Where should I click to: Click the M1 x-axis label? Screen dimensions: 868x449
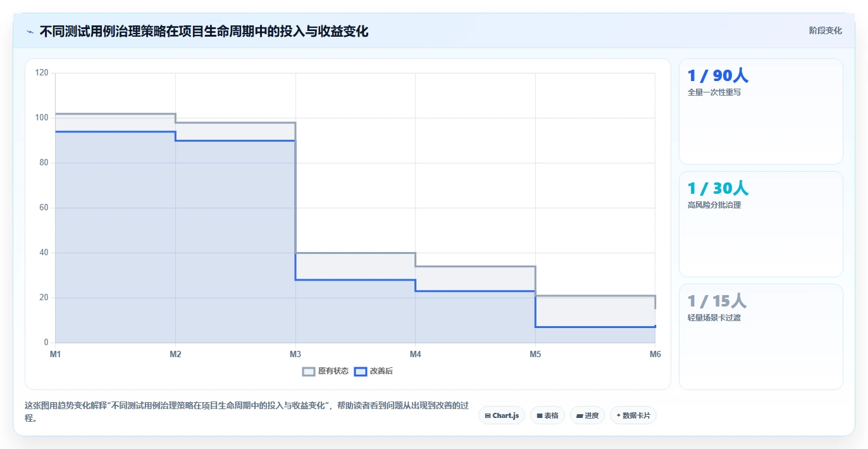tap(56, 354)
